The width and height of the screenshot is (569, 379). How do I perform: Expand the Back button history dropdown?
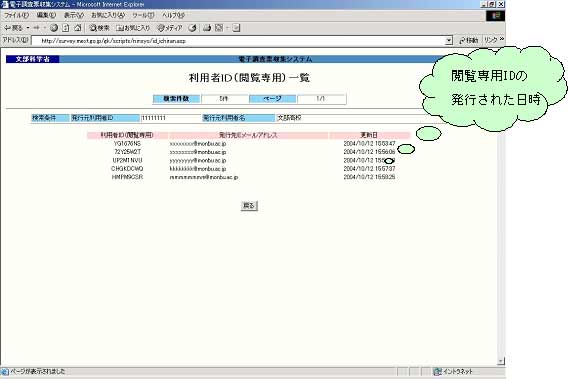[x=28, y=28]
